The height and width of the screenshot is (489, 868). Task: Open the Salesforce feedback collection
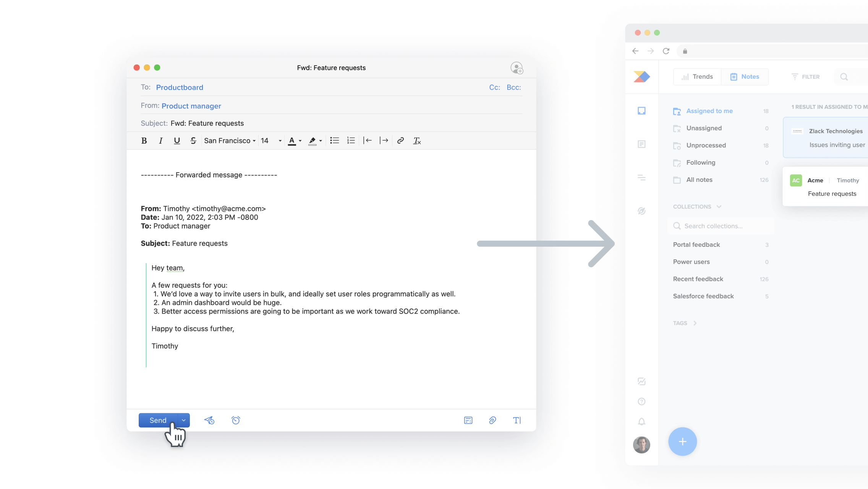point(721,296)
